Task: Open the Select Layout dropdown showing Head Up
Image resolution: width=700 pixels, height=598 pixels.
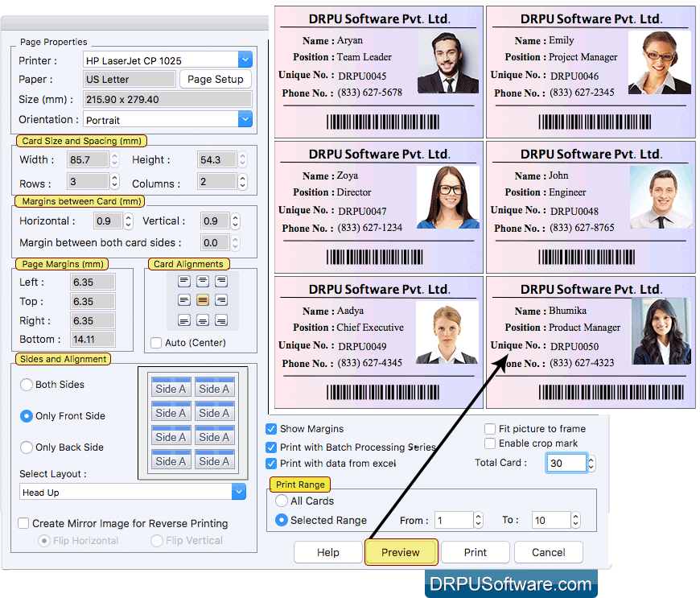Action: (238, 491)
